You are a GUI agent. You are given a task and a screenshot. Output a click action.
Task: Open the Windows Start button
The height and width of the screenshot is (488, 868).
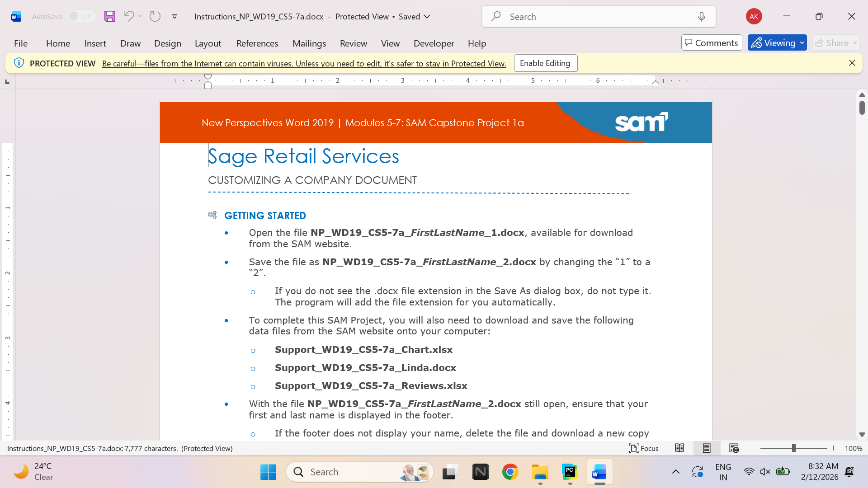[268, 472]
